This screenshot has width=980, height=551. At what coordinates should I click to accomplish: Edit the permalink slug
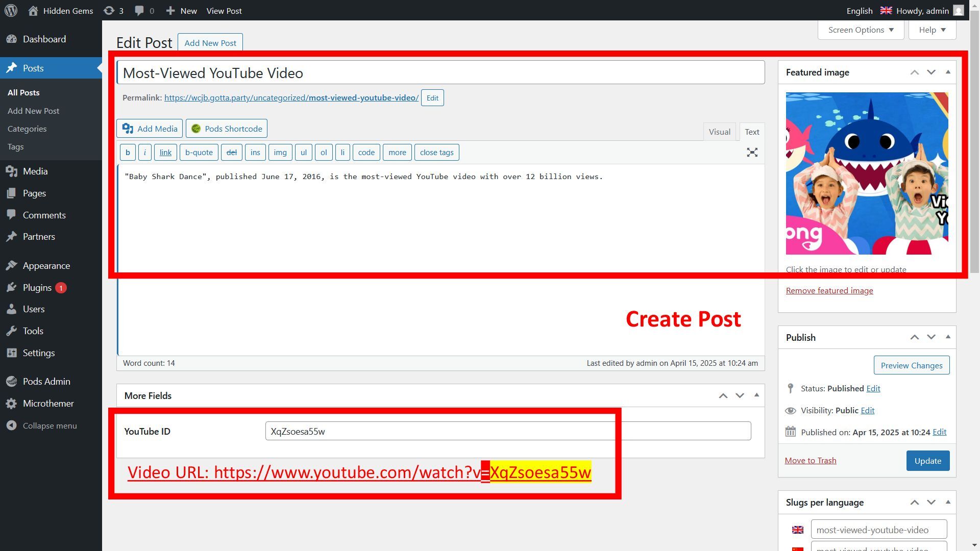coord(432,98)
